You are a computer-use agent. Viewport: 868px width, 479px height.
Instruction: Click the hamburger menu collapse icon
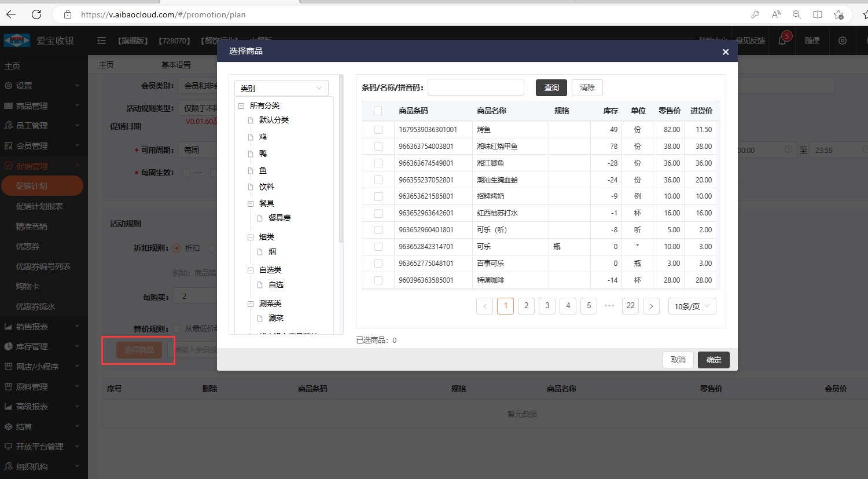click(102, 41)
